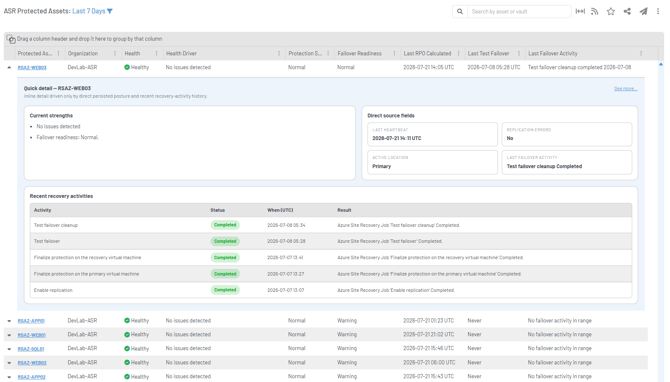Click Completed badge for Test failover cleanup
Viewport: 670px width, 382px height.
point(225,225)
